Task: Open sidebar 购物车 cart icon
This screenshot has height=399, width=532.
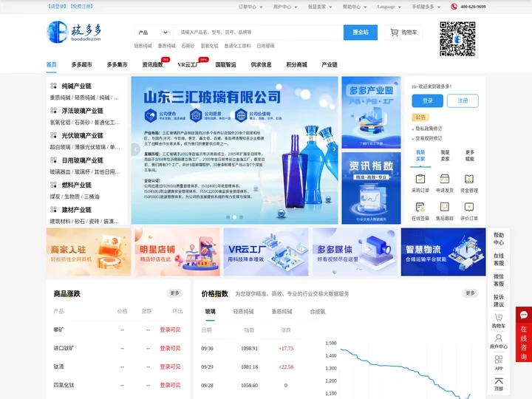Action: 499,318
